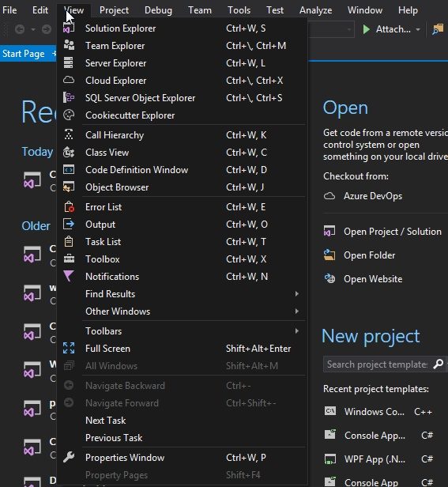Click the toolbar icon right of Attach

pyautogui.click(x=438, y=29)
